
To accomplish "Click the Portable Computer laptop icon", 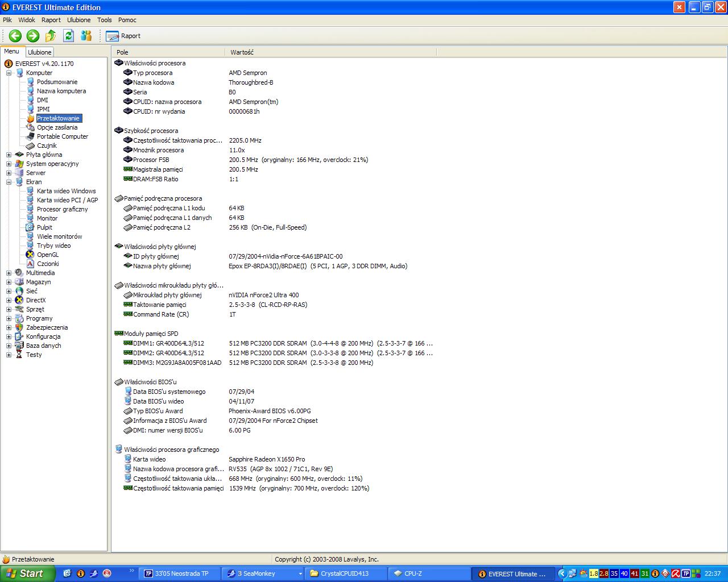I will [x=30, y=136].
